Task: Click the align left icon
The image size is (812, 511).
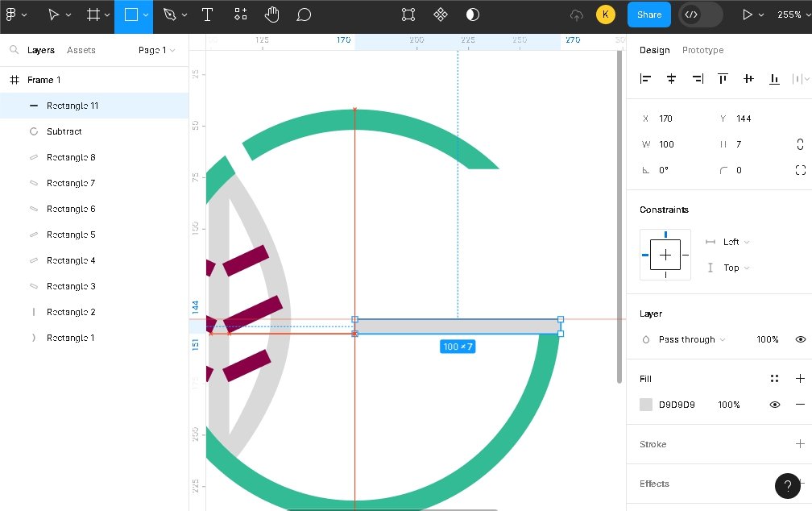Action: (x=645, y=78)
